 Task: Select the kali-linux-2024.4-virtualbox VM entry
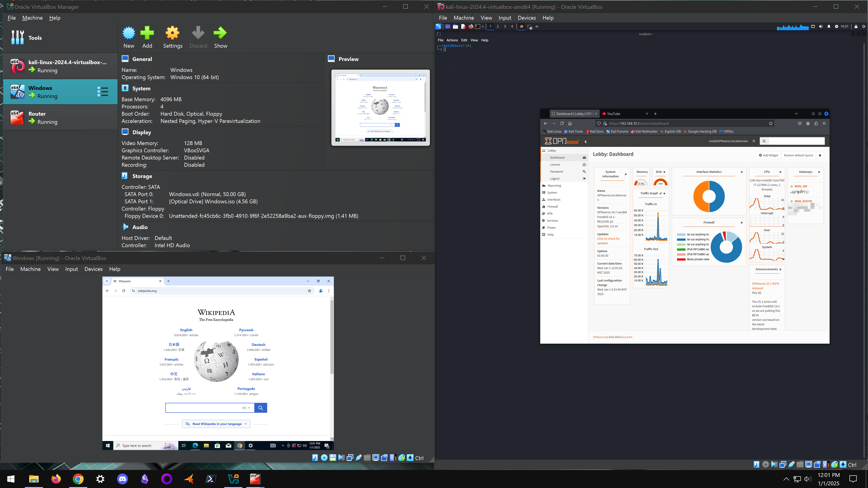pyautogui.click(x=60, y=66)
